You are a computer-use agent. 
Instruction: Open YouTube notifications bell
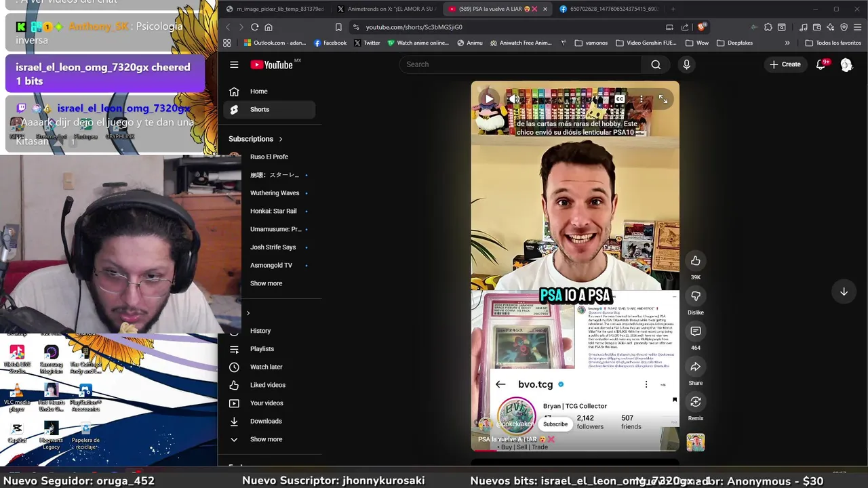(821, 64)
